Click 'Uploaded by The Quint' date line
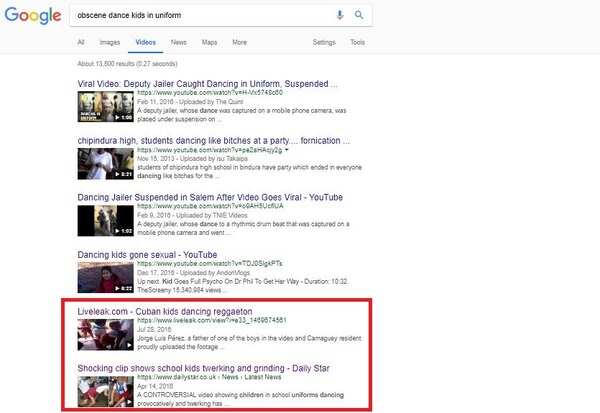 coord(190,102)
